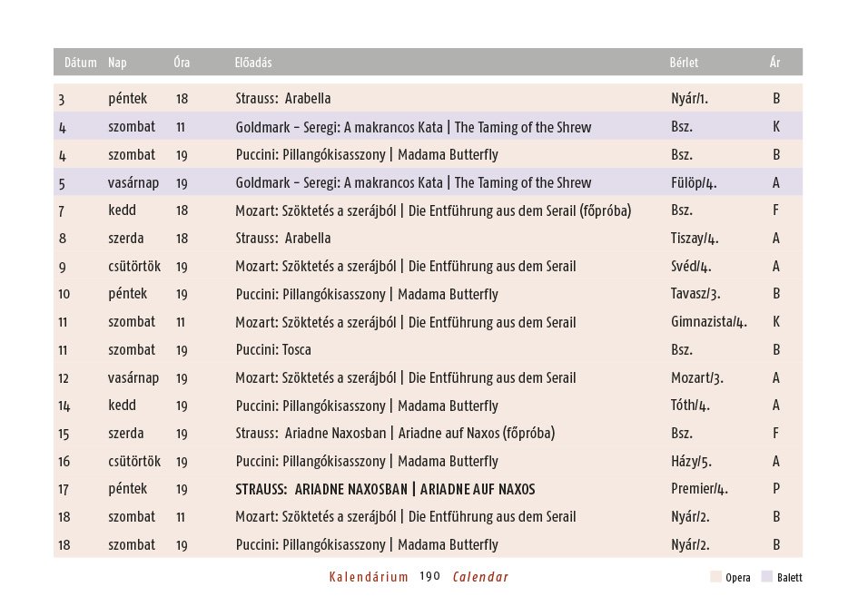Click the Opera legend color swatch
858x616 pixels.
(715, 577)
